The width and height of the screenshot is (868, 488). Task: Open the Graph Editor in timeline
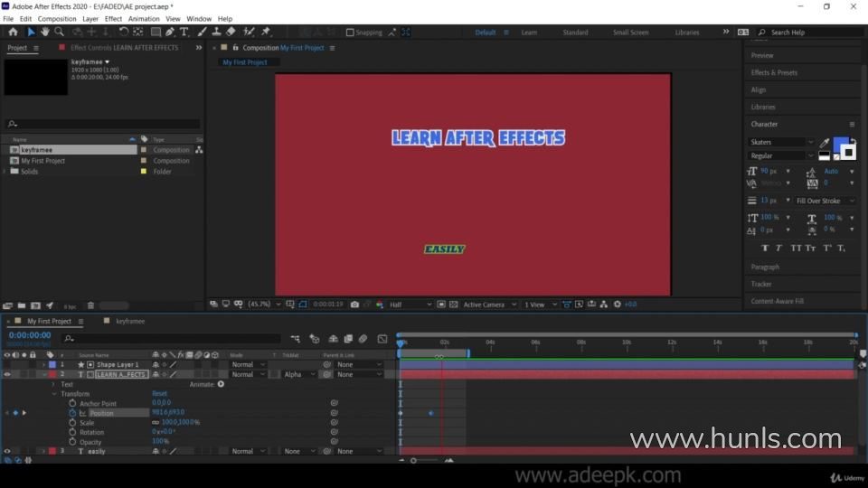382,339
